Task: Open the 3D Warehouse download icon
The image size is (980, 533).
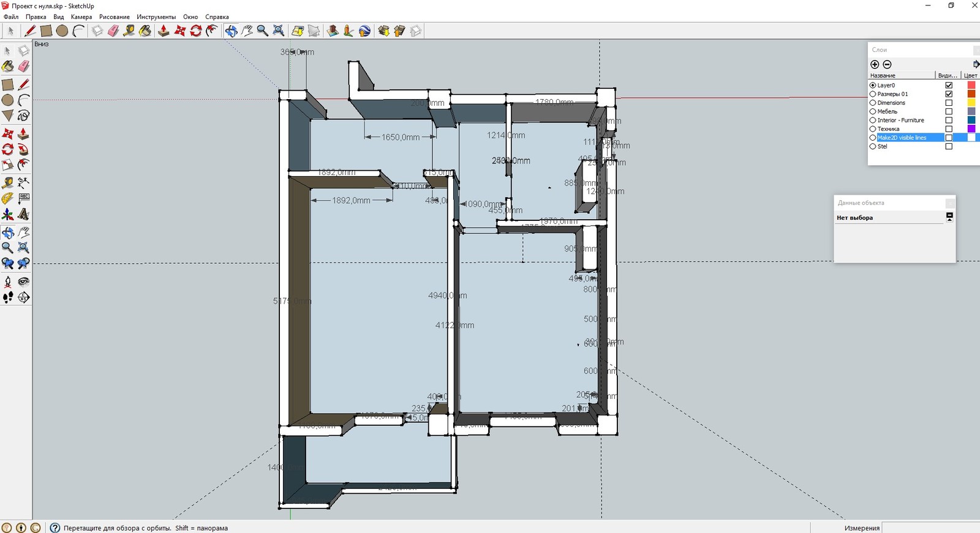Action: pyautogui.click(x=383, y=31)
